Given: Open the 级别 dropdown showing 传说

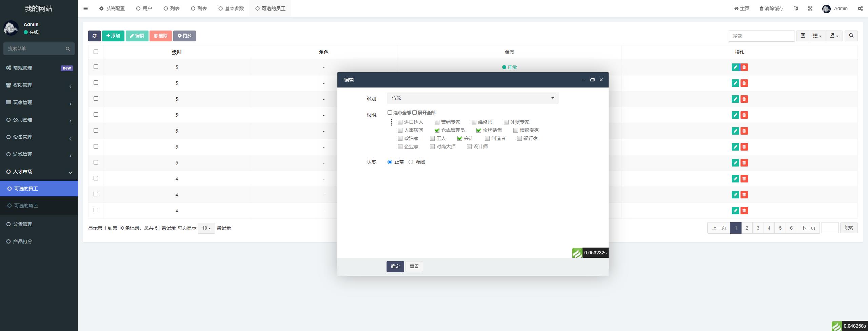Looking at the screenshot, I should click(473, 98).
